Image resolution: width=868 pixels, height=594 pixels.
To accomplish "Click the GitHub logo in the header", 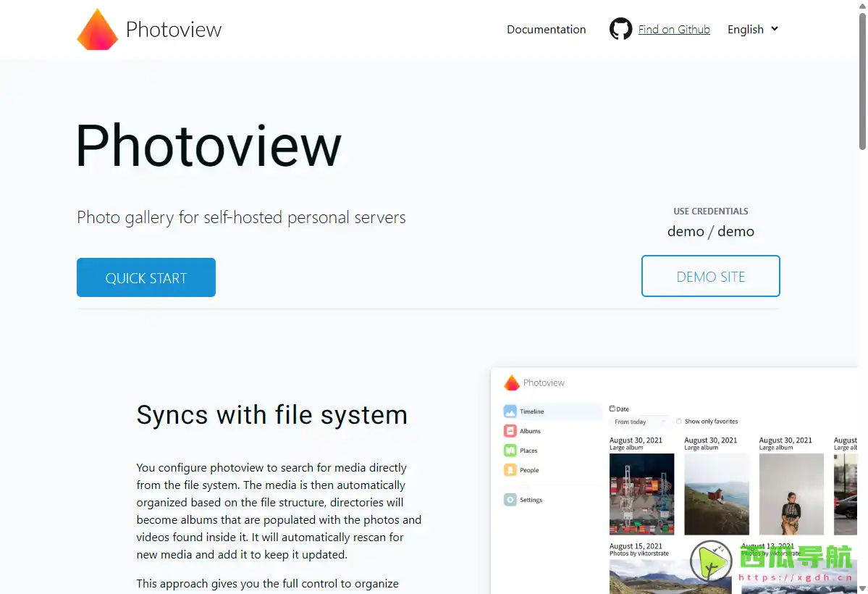I will pos(620,29).
